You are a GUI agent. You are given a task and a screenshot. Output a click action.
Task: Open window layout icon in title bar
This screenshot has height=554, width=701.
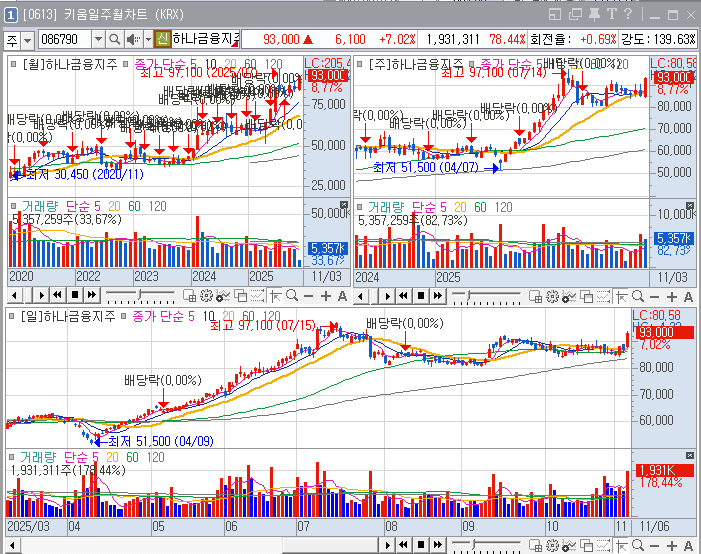point(554,15)
